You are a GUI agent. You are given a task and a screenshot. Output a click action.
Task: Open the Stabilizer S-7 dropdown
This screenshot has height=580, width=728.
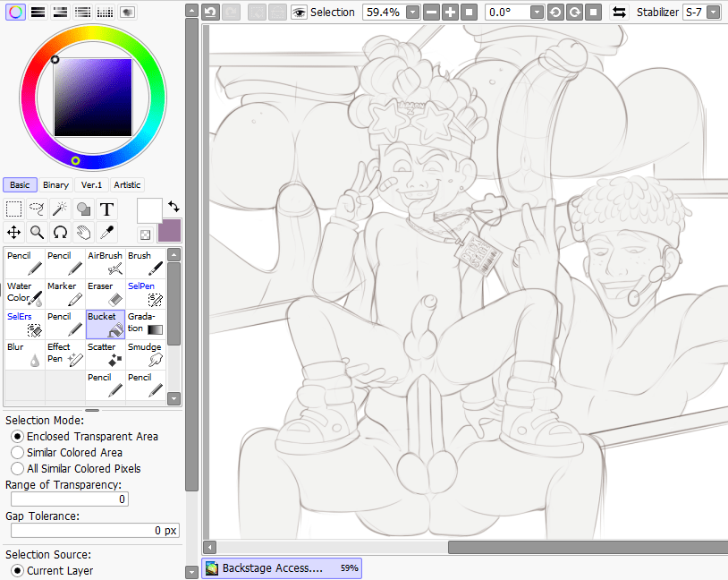(x=718, y=13)
